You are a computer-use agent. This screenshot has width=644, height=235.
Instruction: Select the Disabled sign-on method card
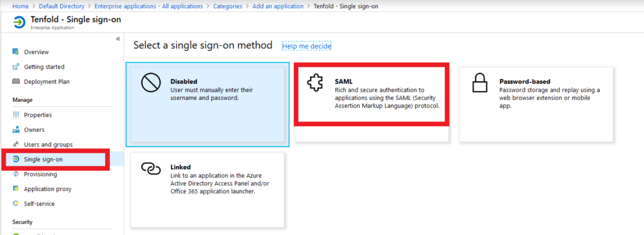click(x=208, y=104)
